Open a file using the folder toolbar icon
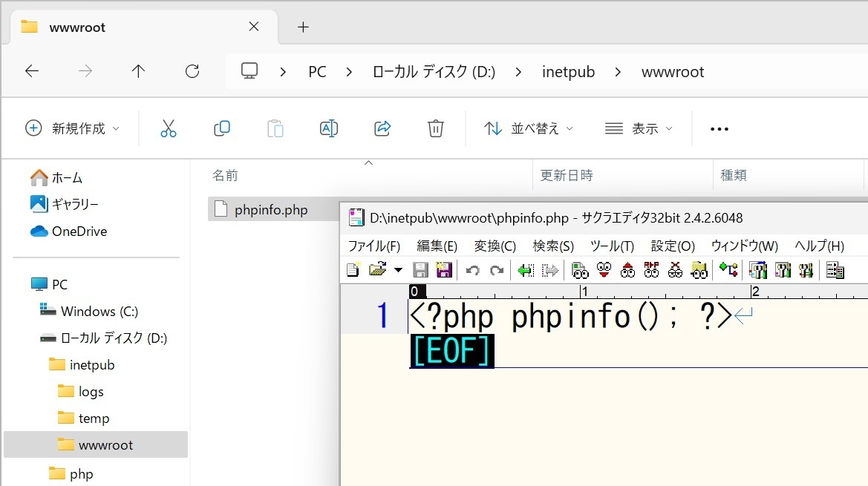 [375, 270]
